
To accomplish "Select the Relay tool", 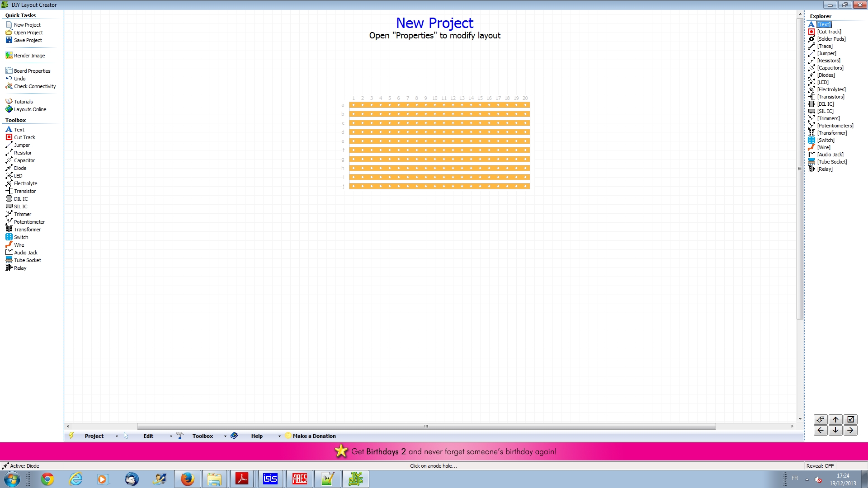I will click(20, 268).
